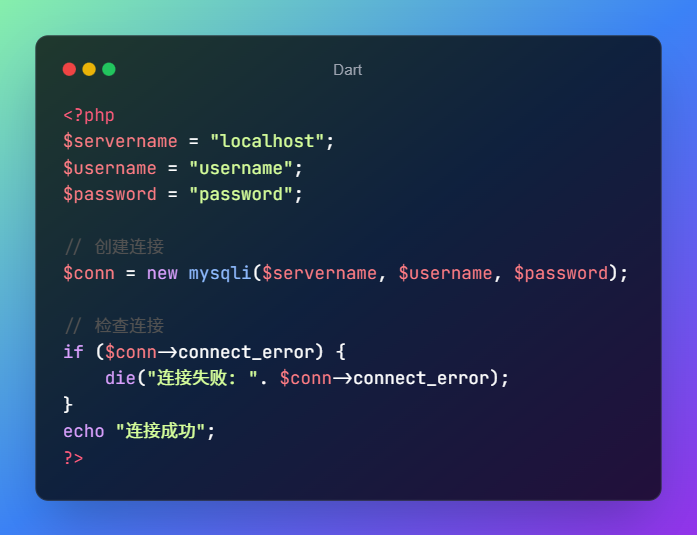The image size is (697, 535).
Task: Click the "password" string literal
Action: point(240,194)
